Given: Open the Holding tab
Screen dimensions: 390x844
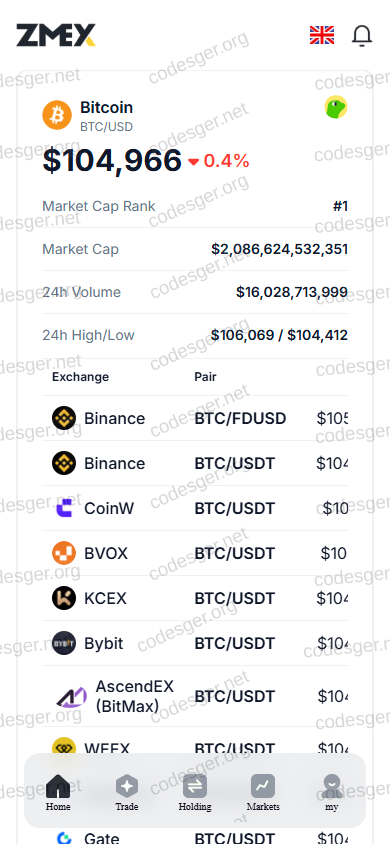Looking at the screenshot, I should click(x=195, y=792).
